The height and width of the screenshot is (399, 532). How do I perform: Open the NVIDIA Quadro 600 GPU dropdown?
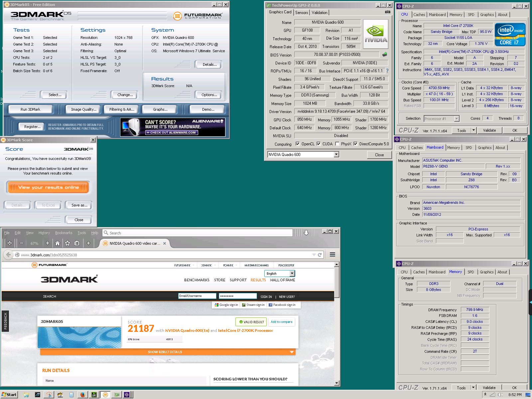[336, 154]
